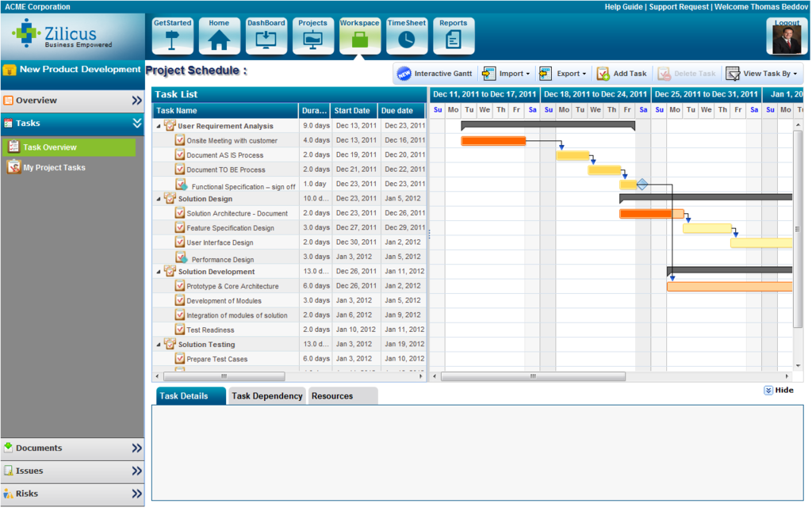The width and height of the screenshot is (812, 511).
Task: Switch to the Task Dependency tab
Action: [266, 395]
